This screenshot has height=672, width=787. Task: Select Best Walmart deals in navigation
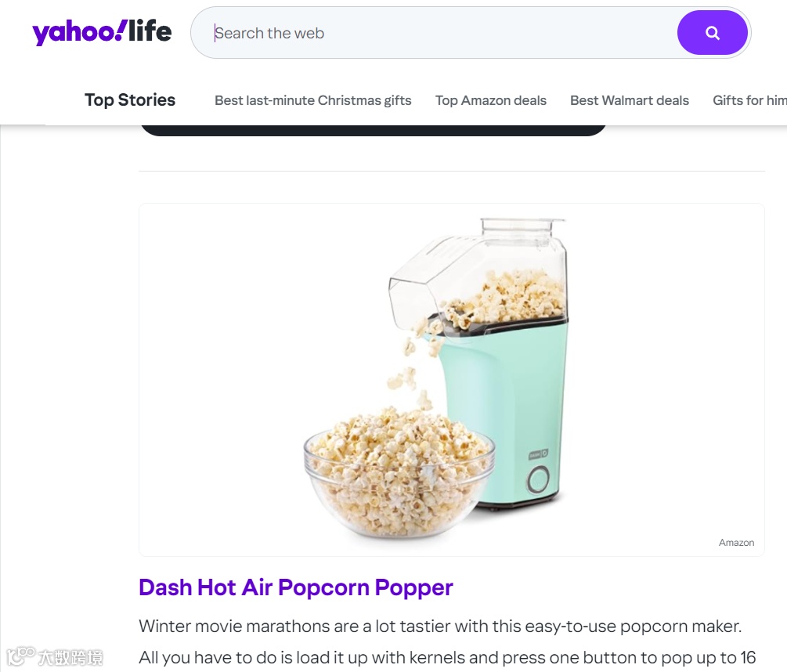coord(630,100)
